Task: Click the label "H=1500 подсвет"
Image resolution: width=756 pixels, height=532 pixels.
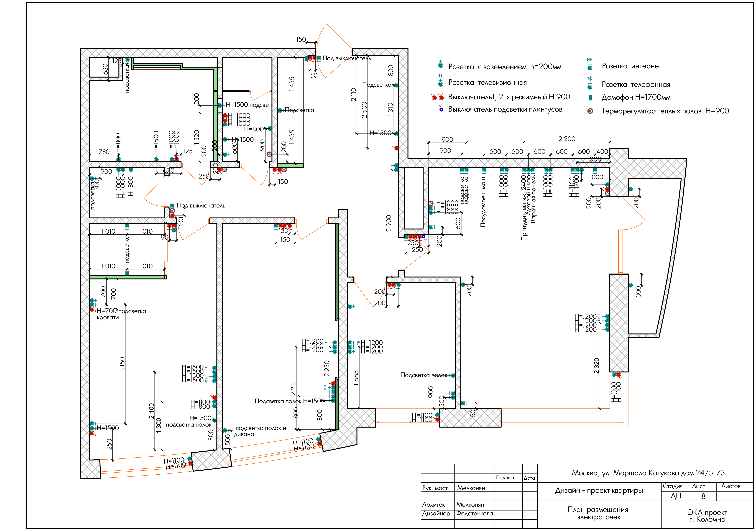Action: point(248,105)
